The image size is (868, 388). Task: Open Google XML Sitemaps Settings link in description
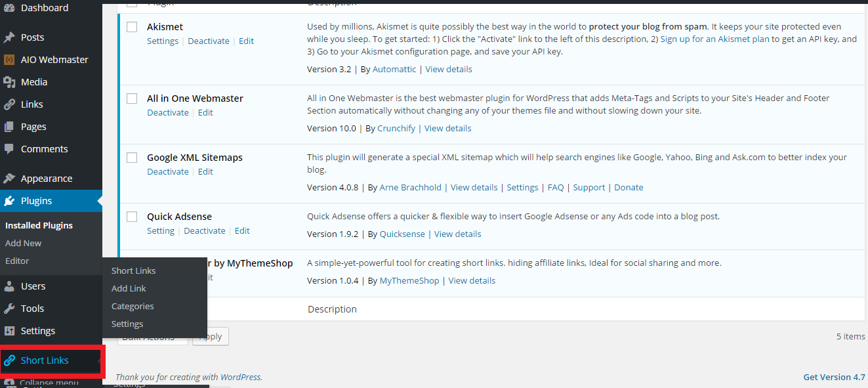point(523,187)
